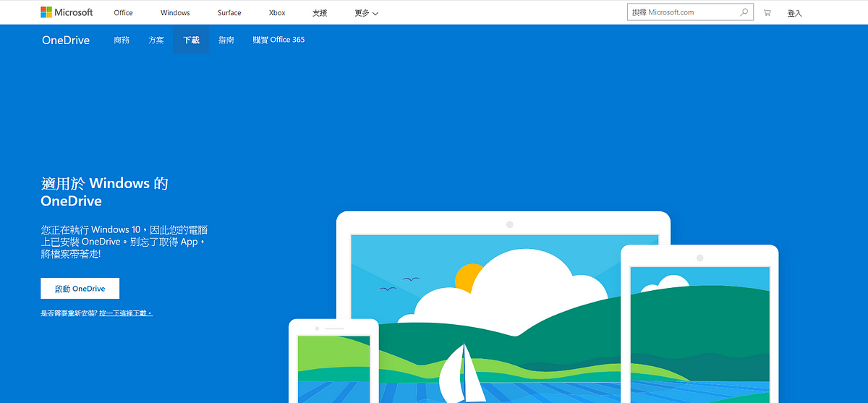This screenshot has width=868, height=403.
Task: Click the 按一下這裡下載 link
Action: coord(126,313)
